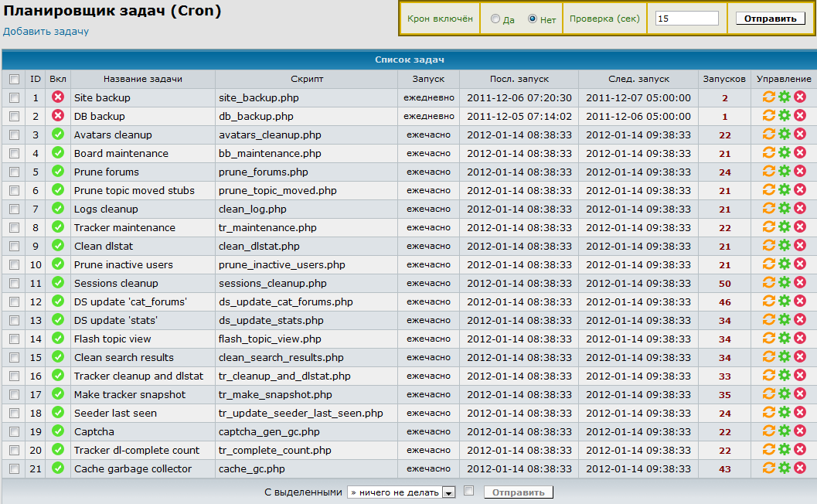Select the "Нет" radio button for cron
Image resolution: width=817 pixels, height=504 pixels.
(x=533, y=19)
